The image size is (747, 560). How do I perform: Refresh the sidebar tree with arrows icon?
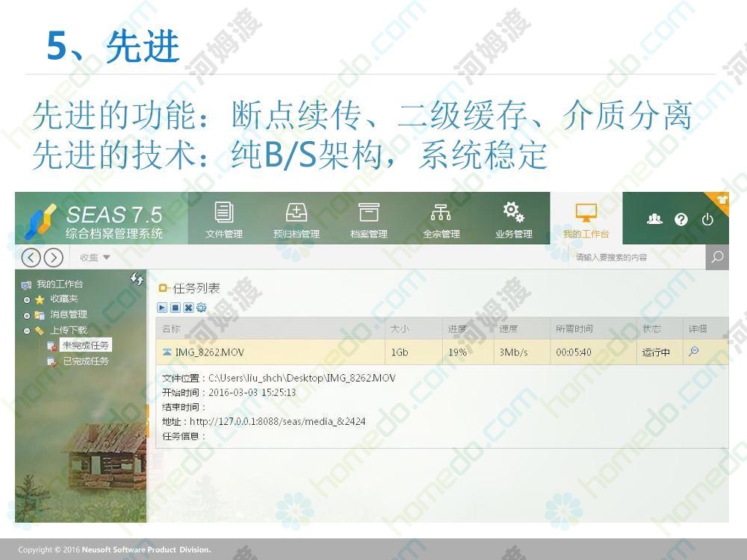coord(137,279)
